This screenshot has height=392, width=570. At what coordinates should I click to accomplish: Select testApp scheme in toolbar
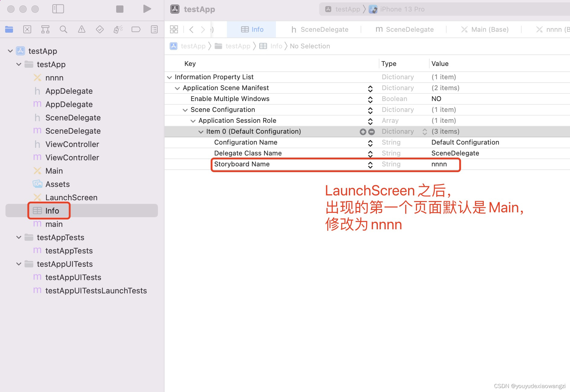point(342,9)
